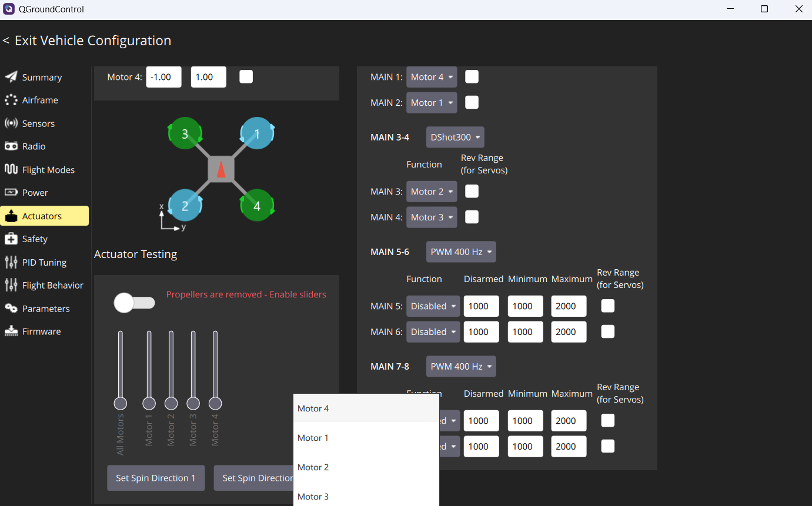Check the MAIN 5 Rev Range checkbox
Image resolution: width=812 pixels, height=506 pixels.
tap(608, 306)
